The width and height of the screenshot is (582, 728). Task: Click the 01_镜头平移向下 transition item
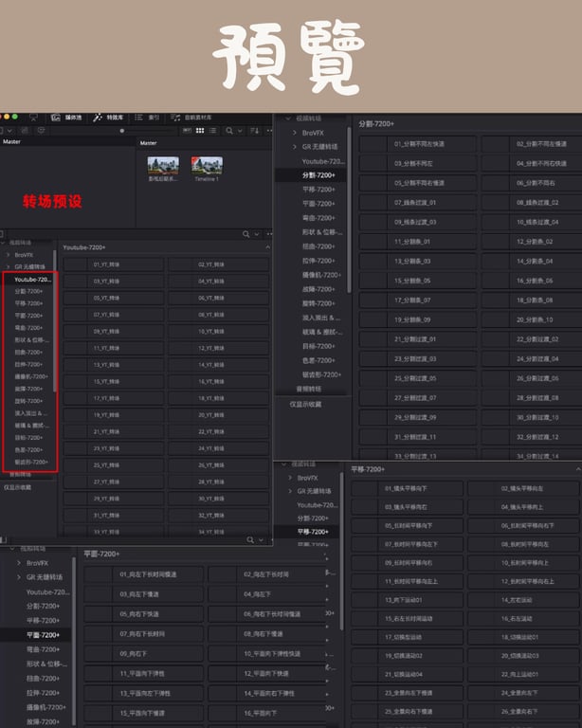click(x=408, y=488)
